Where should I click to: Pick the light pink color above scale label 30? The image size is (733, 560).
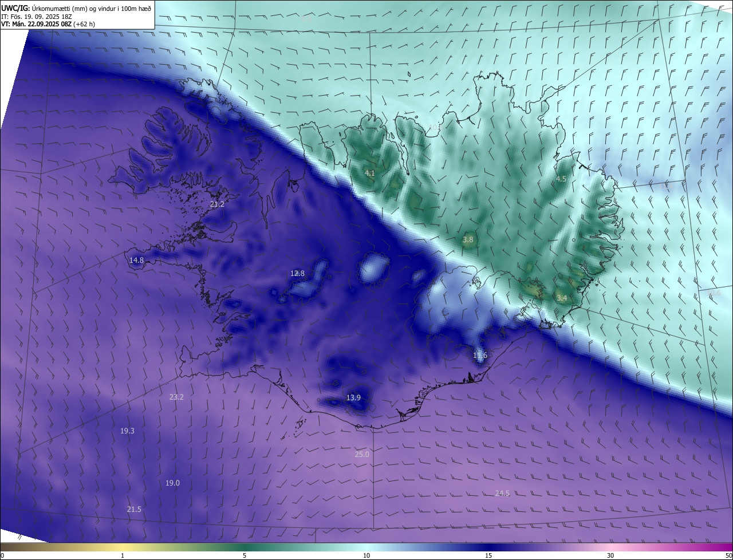610,547
